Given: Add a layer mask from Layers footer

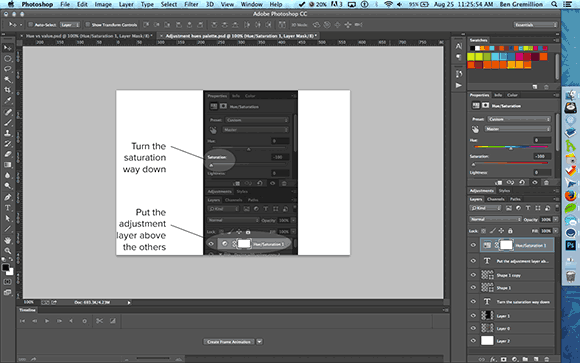Looking at the screenshot, I should click(503, 359).
